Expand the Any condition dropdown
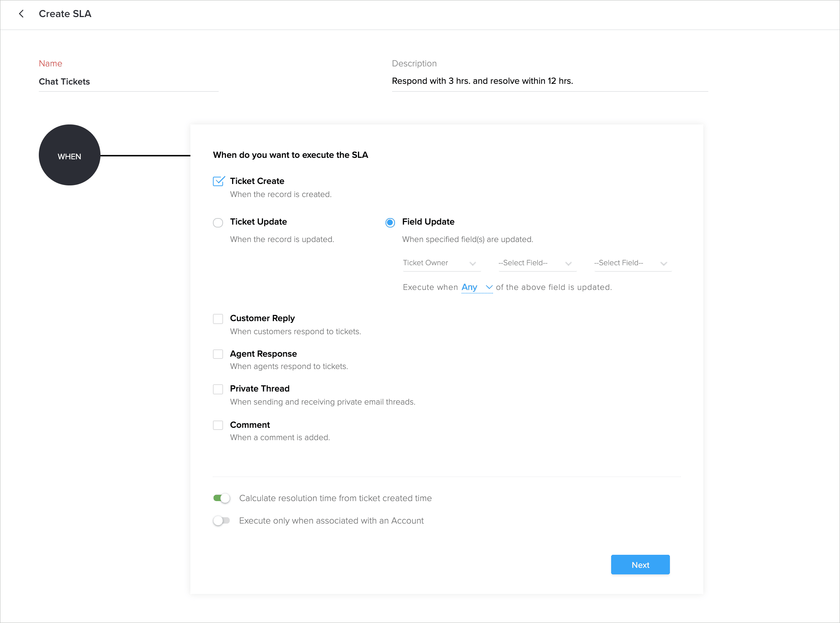Screen dimensions: 840x623 pos(477,287)
